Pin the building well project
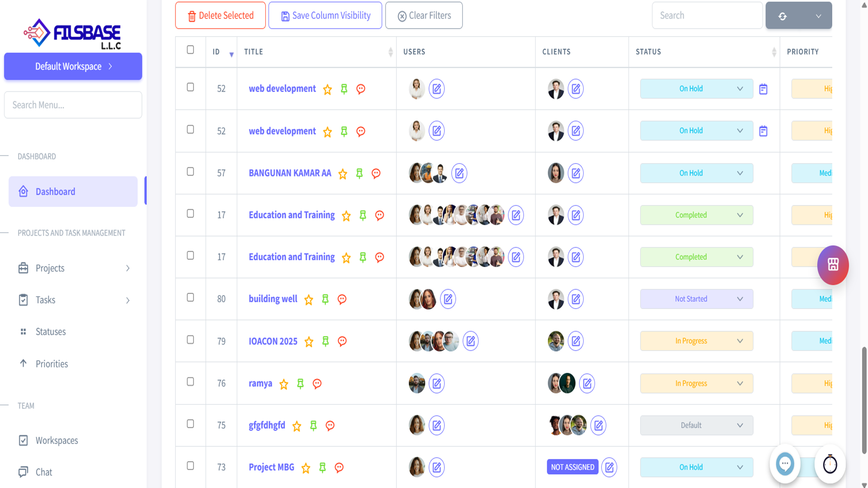The height and width of the screenshot is (488, 868). [325, 299]
